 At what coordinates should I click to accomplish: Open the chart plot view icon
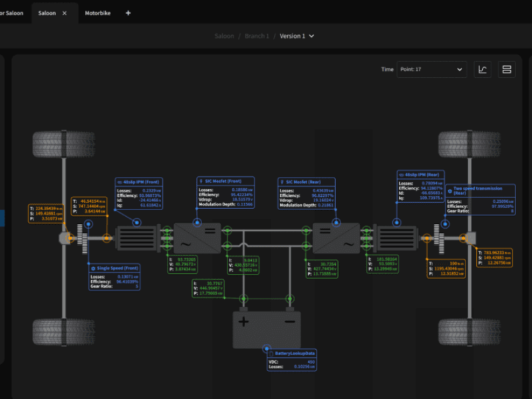pyautogui.click(x=482, y=69)
